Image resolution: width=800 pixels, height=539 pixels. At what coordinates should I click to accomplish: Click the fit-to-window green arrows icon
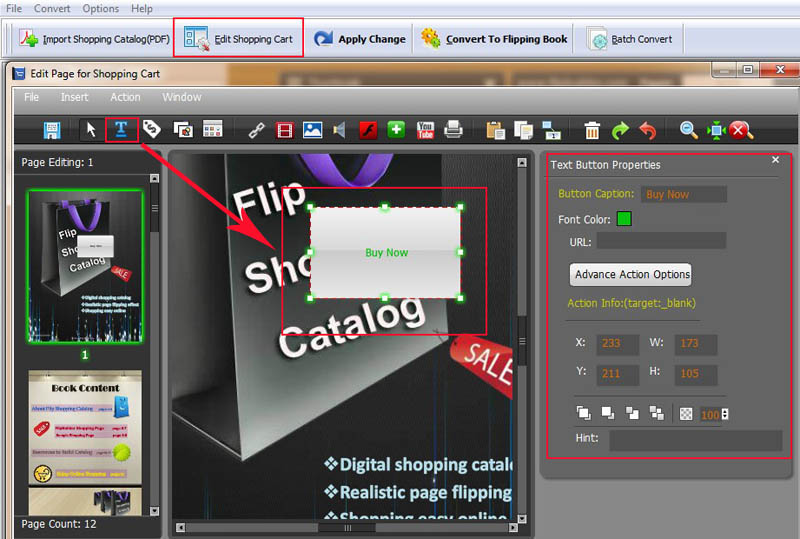point(716,131)
